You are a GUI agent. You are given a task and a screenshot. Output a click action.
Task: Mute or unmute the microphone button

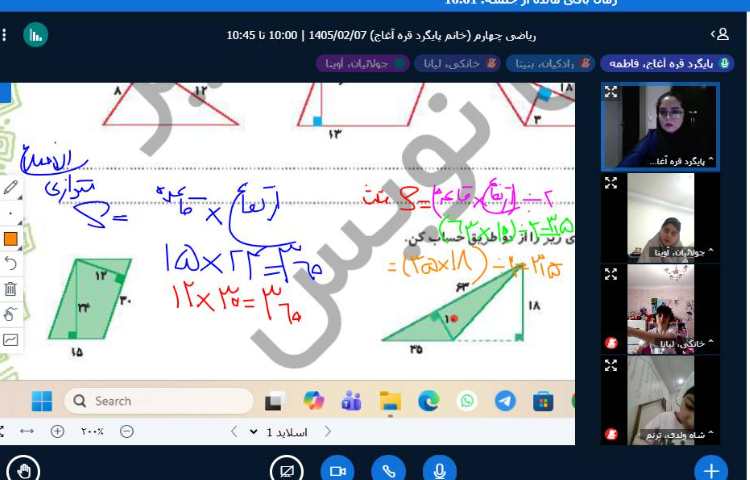pyautogui.click(x=440, y=471)
